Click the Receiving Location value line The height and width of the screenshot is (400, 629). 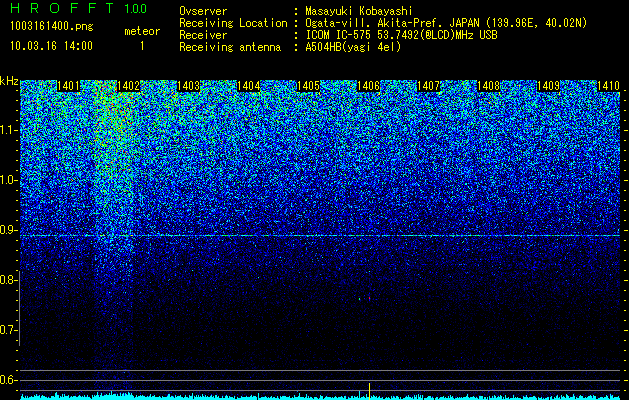click(446, 23)
